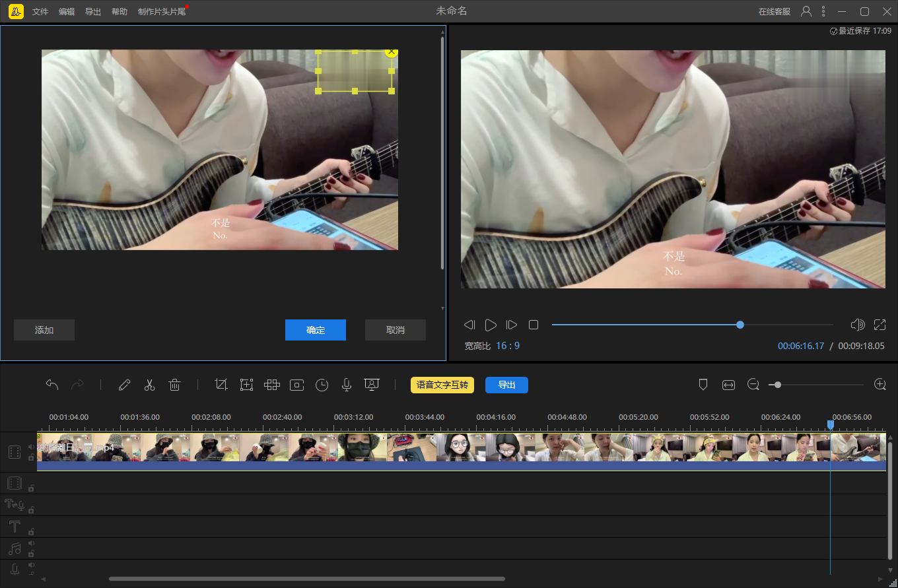Click the mosaic tool icon
The width and height of the screenshot is (898, 588).
click(x=271, y=385)
